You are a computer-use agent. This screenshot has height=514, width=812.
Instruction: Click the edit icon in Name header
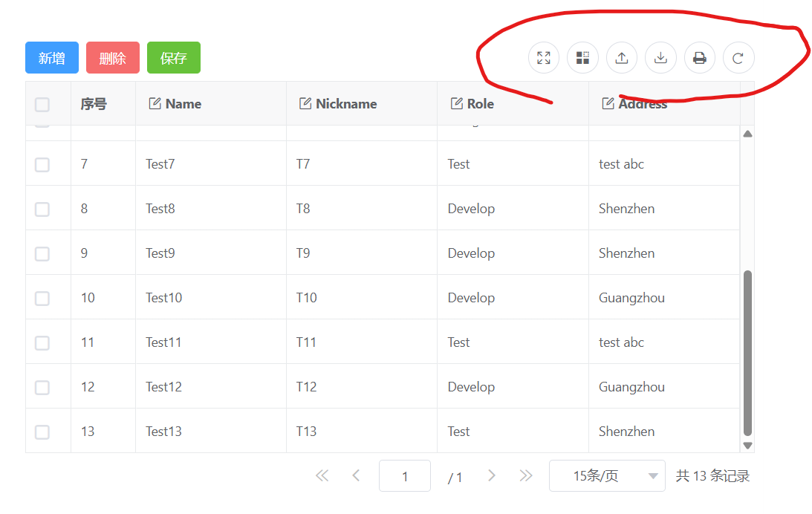click(155, 103)
